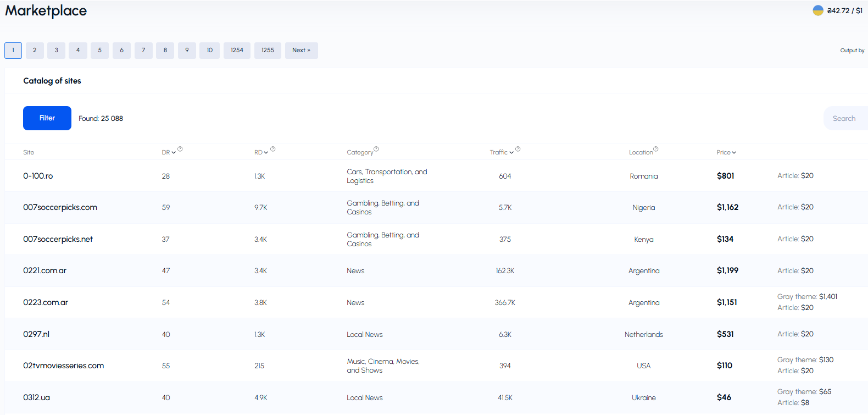This screenshot has height=415, width=868.
Task: Click Cars, Transportation, and Logistics category
Action: pos(387,176)
